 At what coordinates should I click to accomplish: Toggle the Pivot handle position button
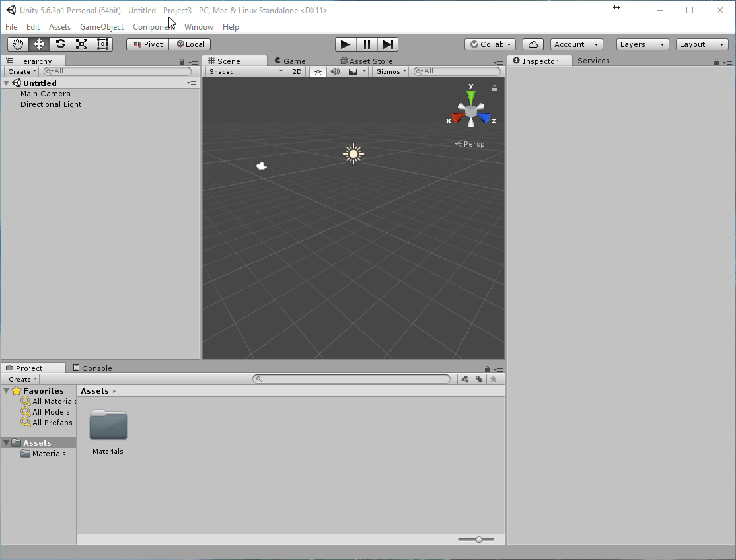point(147,44)
